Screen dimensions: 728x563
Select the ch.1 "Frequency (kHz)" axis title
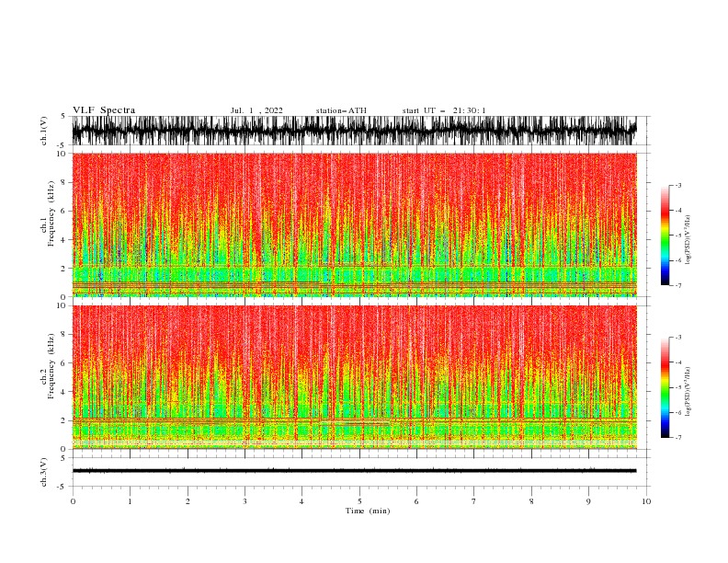51,213
